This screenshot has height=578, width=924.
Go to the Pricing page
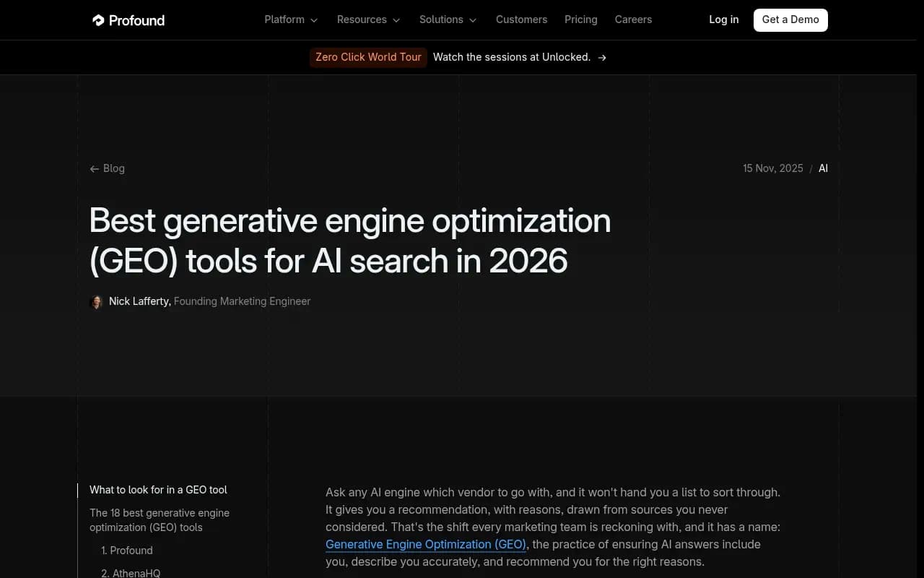pos(581,20)
